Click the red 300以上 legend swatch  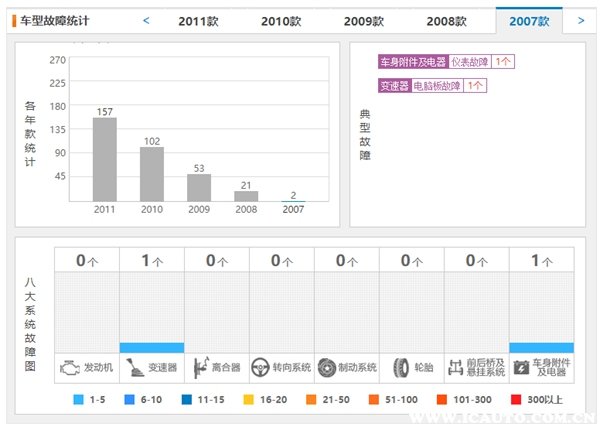tap(516, 400)
